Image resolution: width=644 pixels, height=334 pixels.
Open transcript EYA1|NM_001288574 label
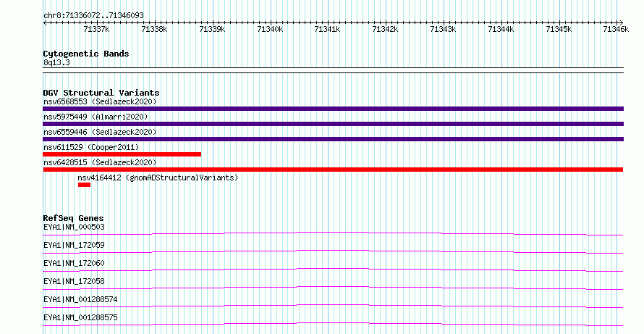[x=80, y=299]
